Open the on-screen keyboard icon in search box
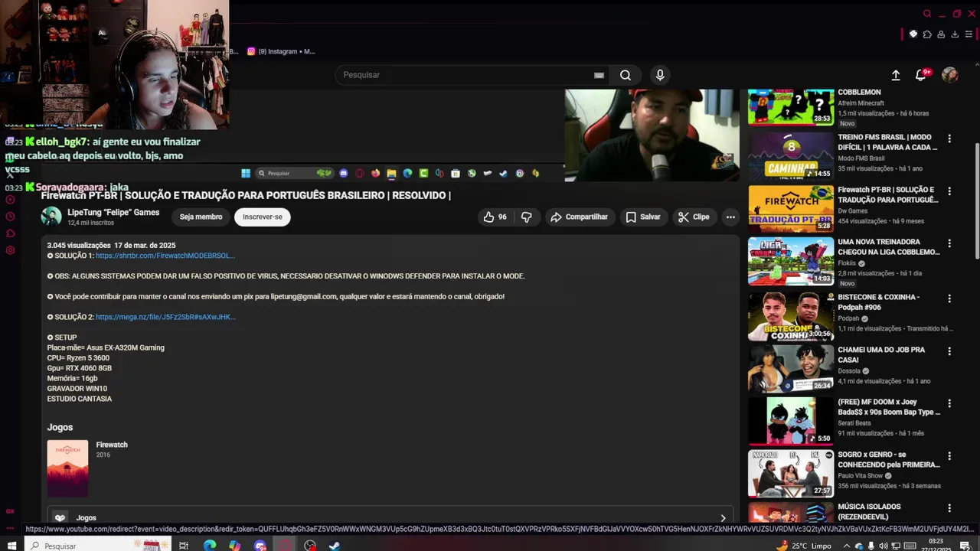This screenshot has width=980, height=551. [599, 75]
